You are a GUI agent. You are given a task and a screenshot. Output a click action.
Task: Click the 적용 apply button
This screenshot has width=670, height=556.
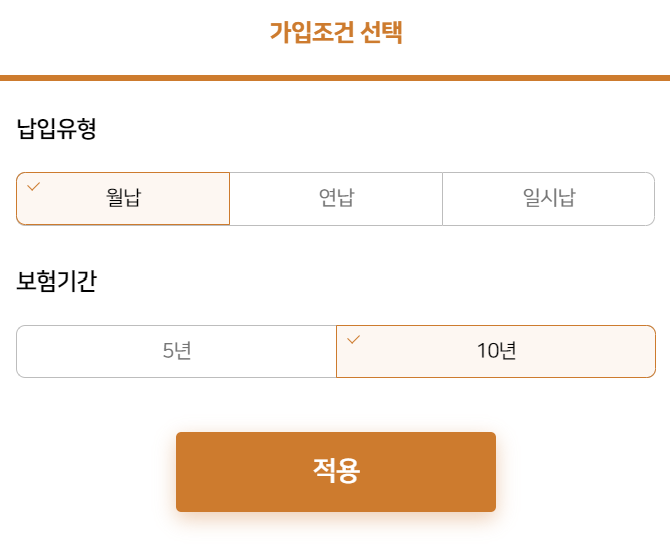pyautogui.click(x=336, y=472)
